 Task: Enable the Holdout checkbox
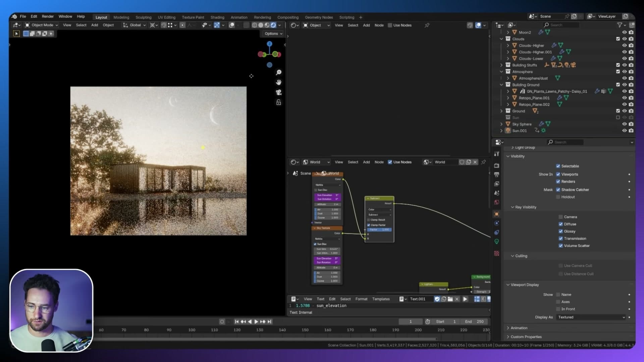coord(558,197)
